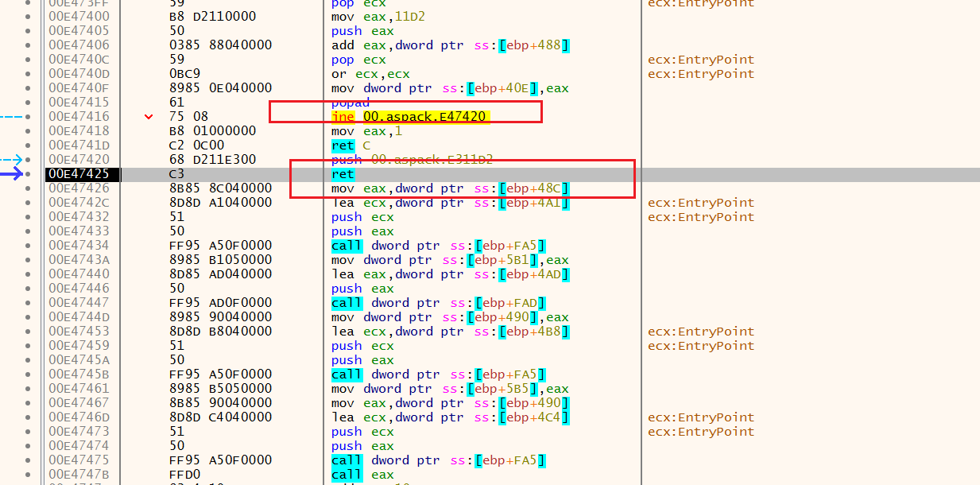Toggle breakpoint dot for address 00E47416

(29, 117)
